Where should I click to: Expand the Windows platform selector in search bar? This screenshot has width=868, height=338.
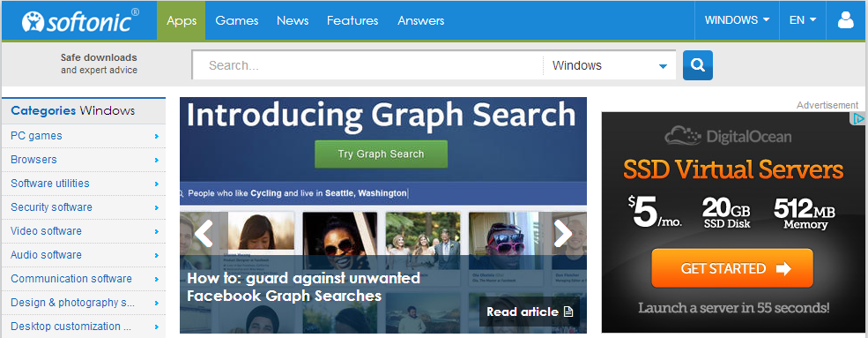point(610,66)
